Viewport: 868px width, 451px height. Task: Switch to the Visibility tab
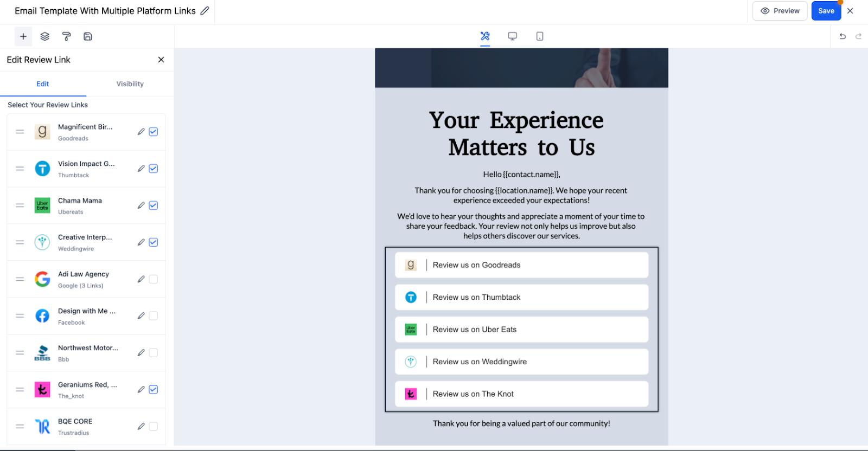pyautogui.click(x=130, y=84)
